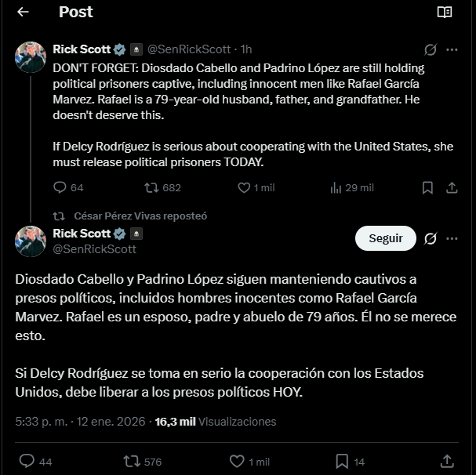Like the quoted post with 1 mil likes
The height and width of the screenshot is (475, 476).
[245, 187]
